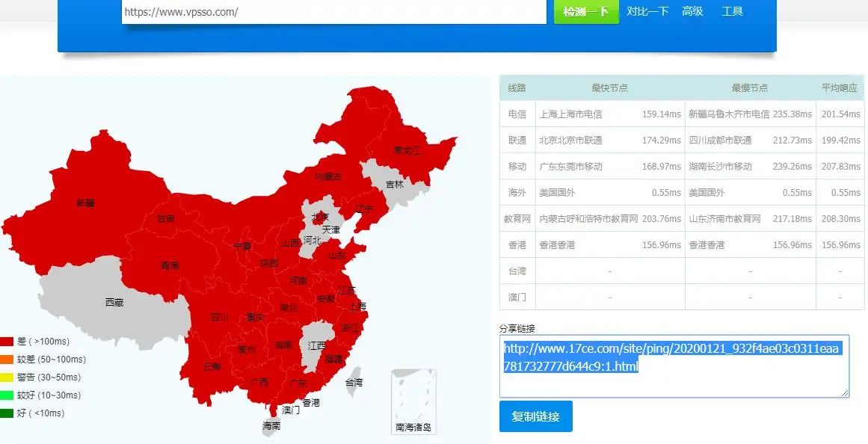Screen dimensions: 868x444
Task: Open the 高级 menu item
Action: point(692,11)
